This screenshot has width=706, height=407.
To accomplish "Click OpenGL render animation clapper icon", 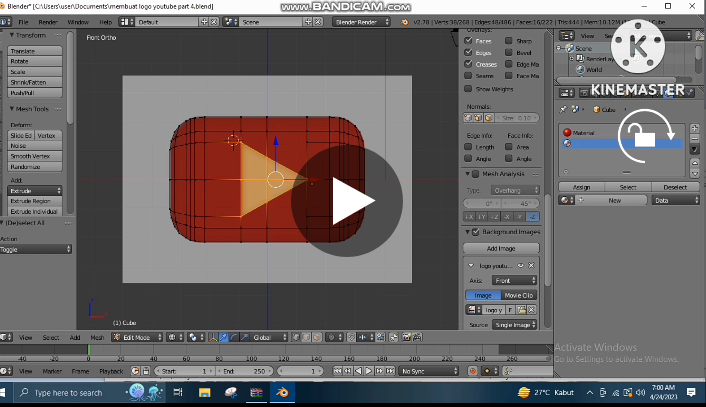I will pos(417,337).
